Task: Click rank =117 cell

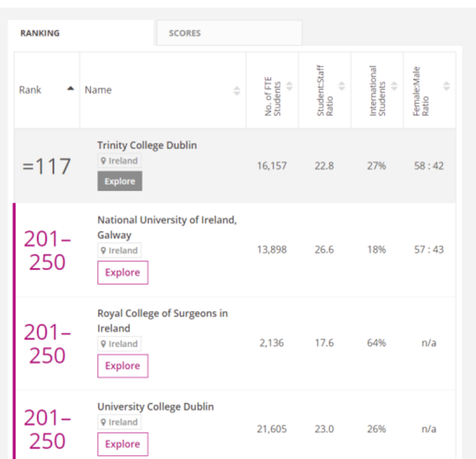Action: [47, 166]
